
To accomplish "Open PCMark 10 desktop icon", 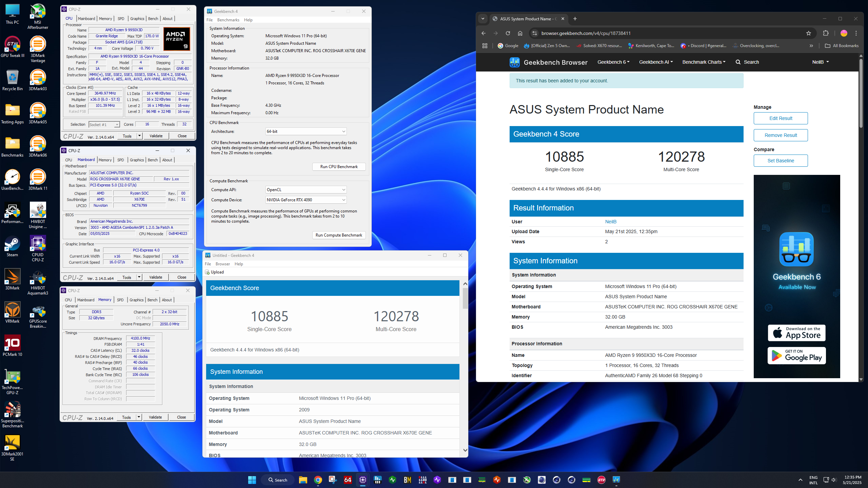I will (x=13, y=346).
